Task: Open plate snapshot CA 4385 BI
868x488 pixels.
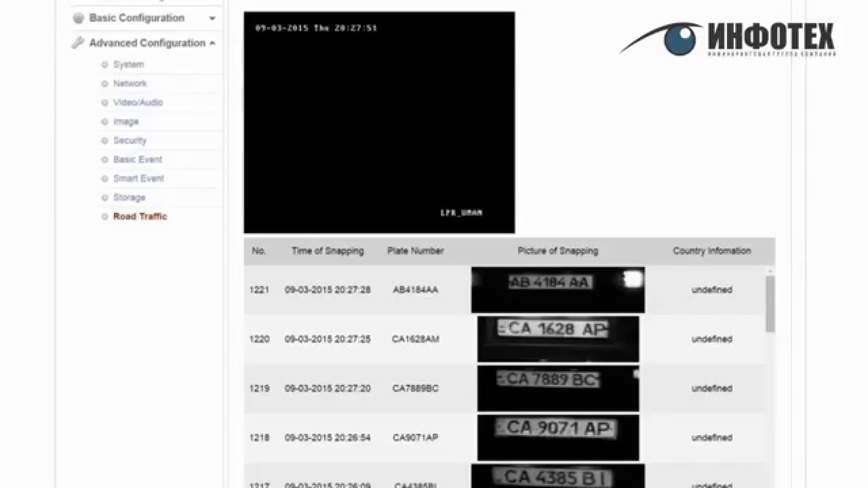Action: point(558,476)
